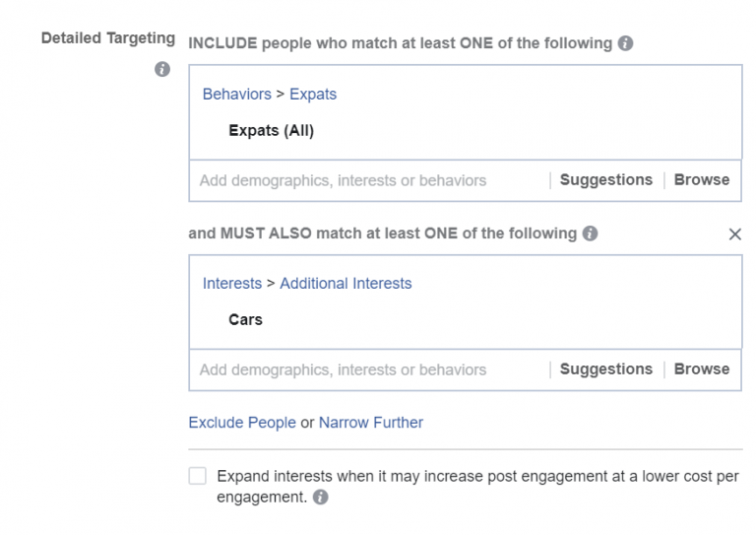This screenshot has width=756, height=535.
Task: Select the Expats (All) targeting entry
Action: tap(271, 130)
